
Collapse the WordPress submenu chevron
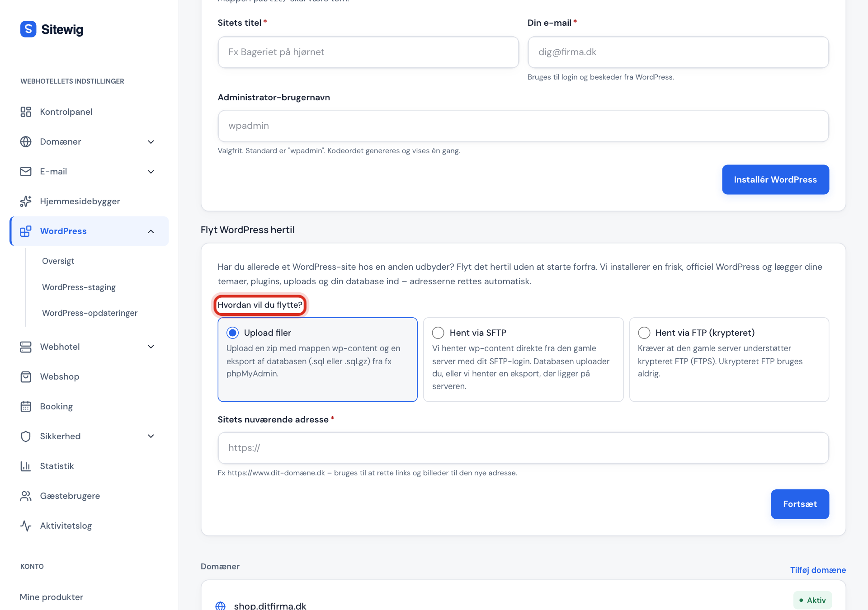point(151,231)
